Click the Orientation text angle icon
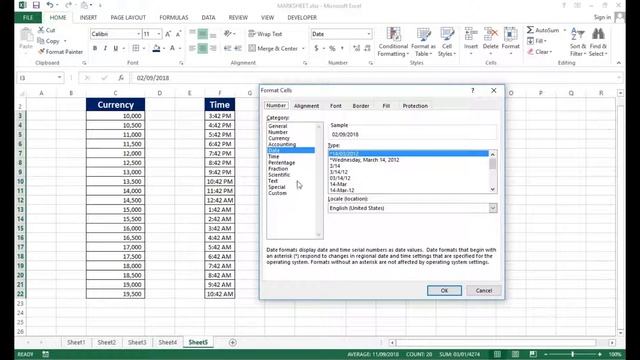The width and height of the screenshot is (640, 360). coord(228,34)
